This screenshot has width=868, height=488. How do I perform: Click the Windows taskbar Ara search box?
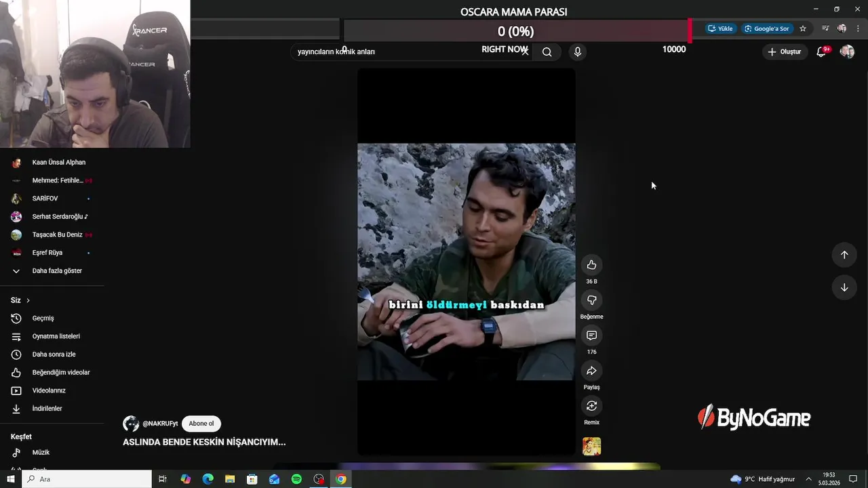point(87,479)
